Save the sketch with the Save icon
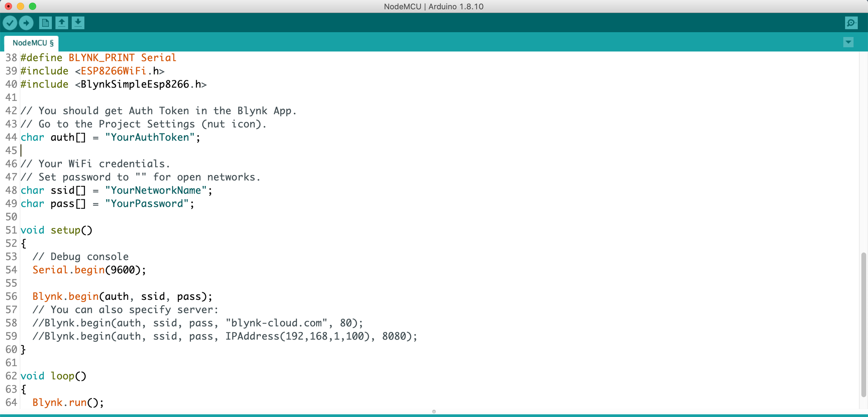 coord(78,22)
